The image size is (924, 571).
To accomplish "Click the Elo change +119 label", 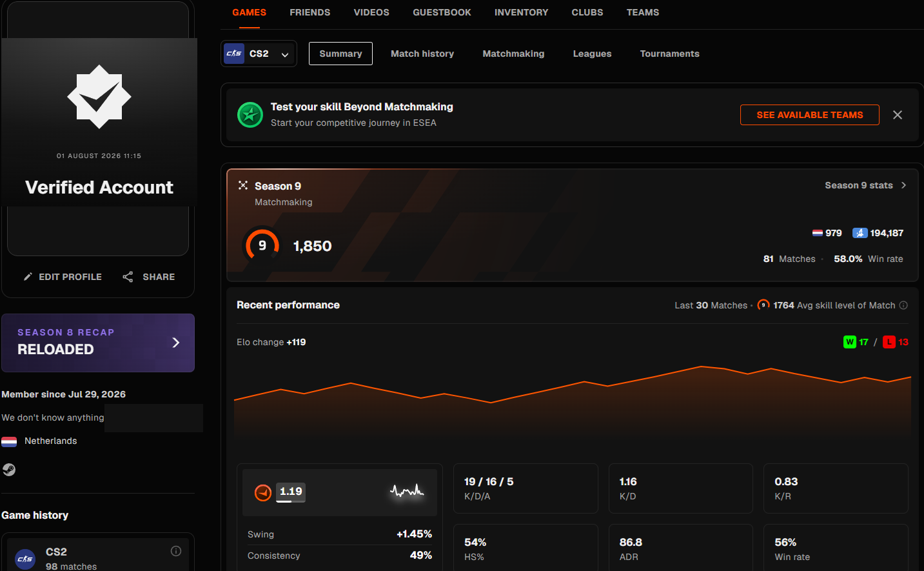I will (x=271, y=342).
